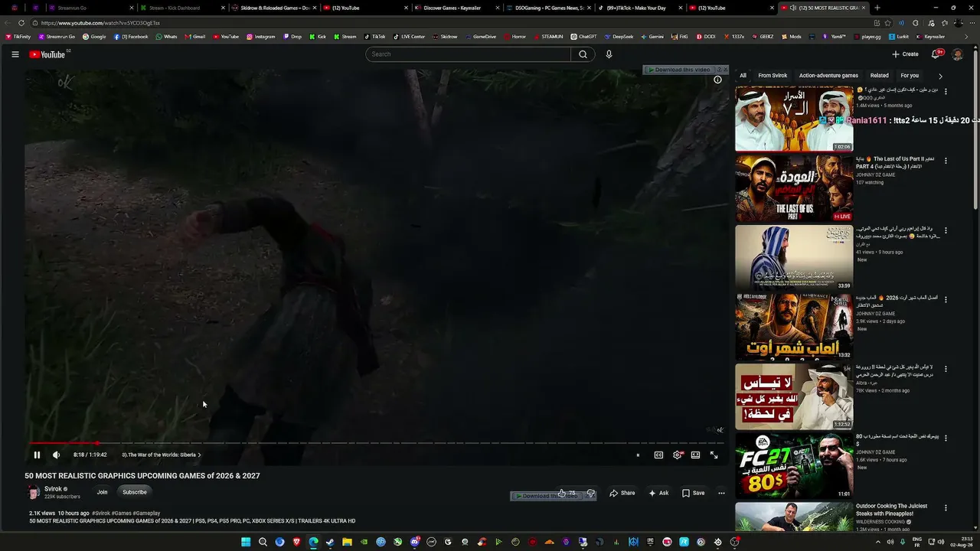
Task: Click the search magnifier button
Action: [583, 54]
